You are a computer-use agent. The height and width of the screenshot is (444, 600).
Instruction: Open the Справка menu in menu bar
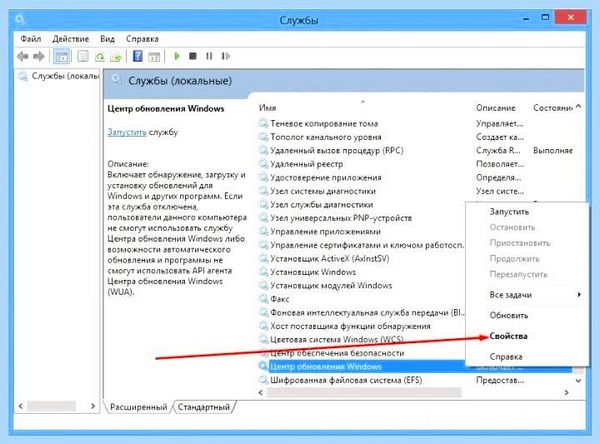(142, 39)
